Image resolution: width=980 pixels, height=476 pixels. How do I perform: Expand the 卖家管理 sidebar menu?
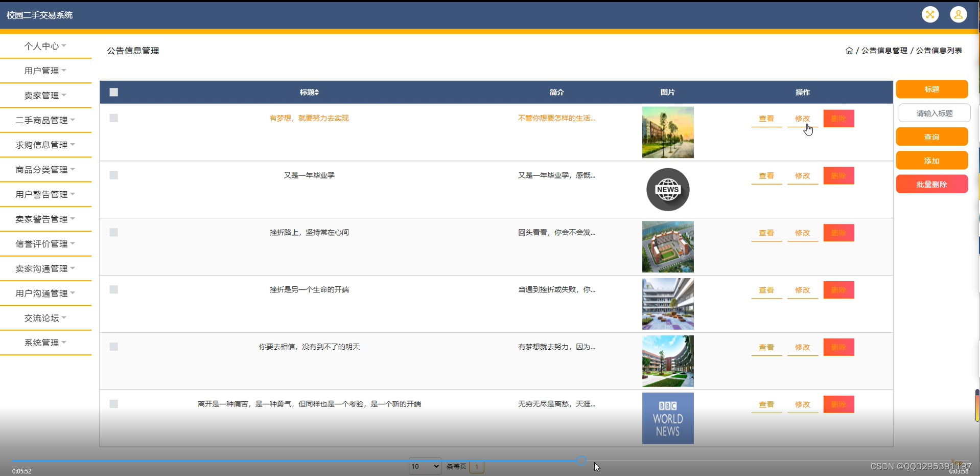tap(45, 96)
